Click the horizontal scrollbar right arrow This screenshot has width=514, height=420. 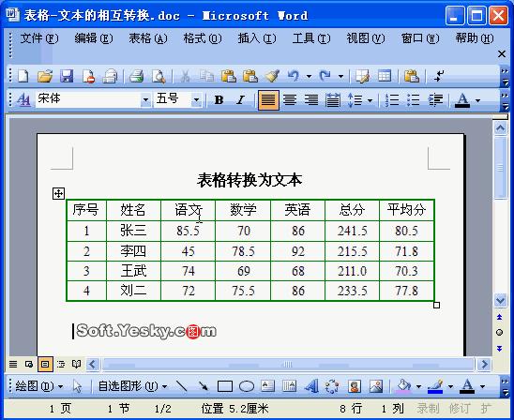tap(484, 365)
